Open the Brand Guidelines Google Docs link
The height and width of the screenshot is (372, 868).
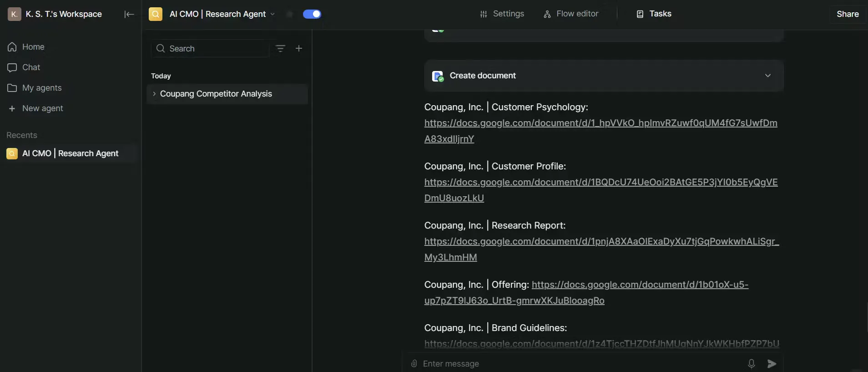601,344
